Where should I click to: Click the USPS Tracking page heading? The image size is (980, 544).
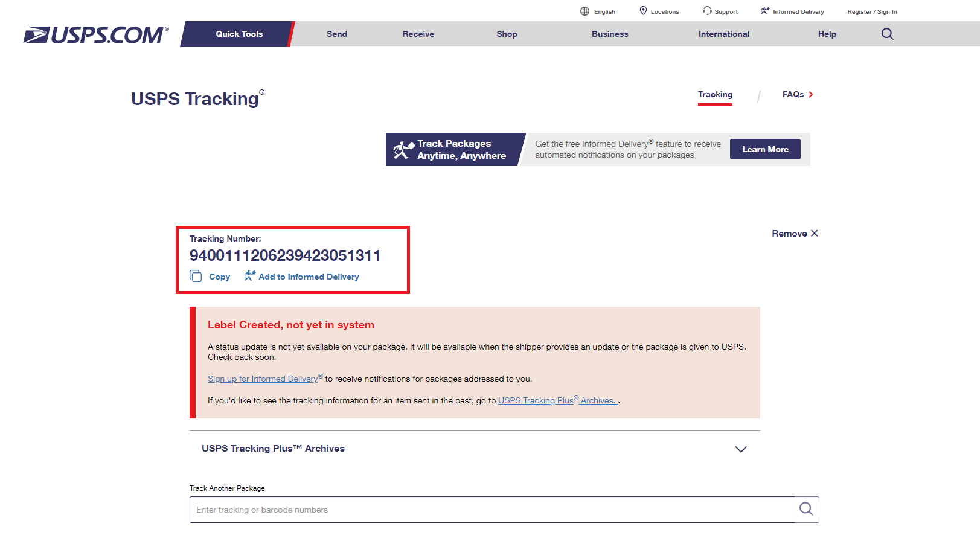pos(197,98)
